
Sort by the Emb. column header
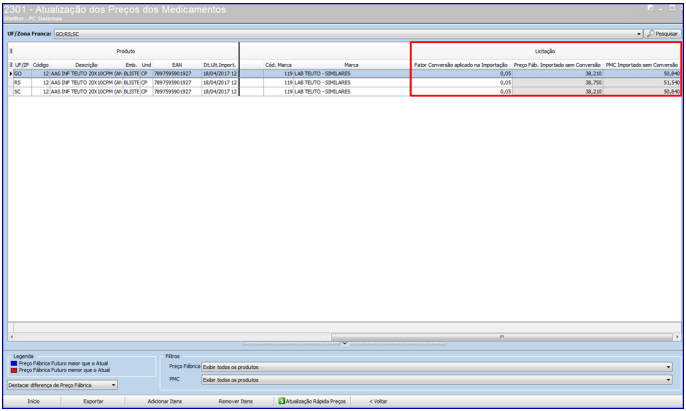pos(131,65)
